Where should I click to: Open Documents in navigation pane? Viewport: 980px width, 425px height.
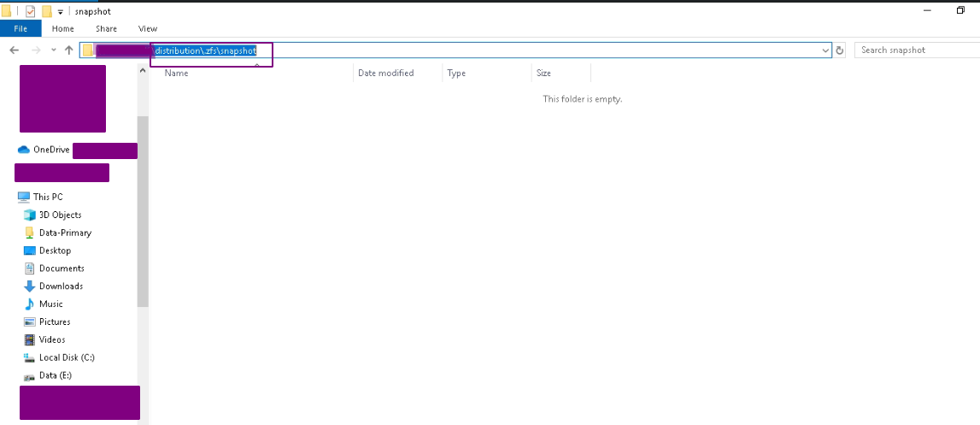click(54, 269)
